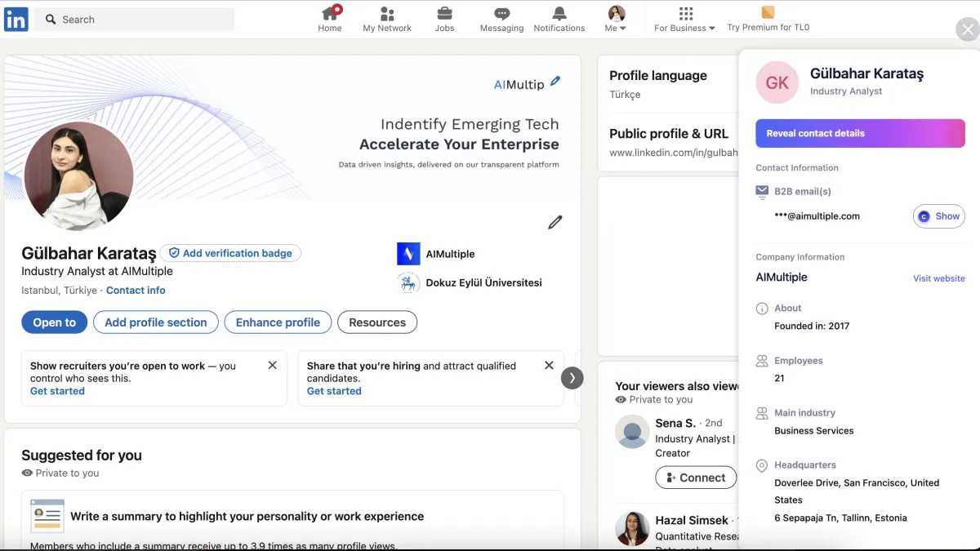Open the Home nav icon

pyautogui.click(x=330, y=13)
